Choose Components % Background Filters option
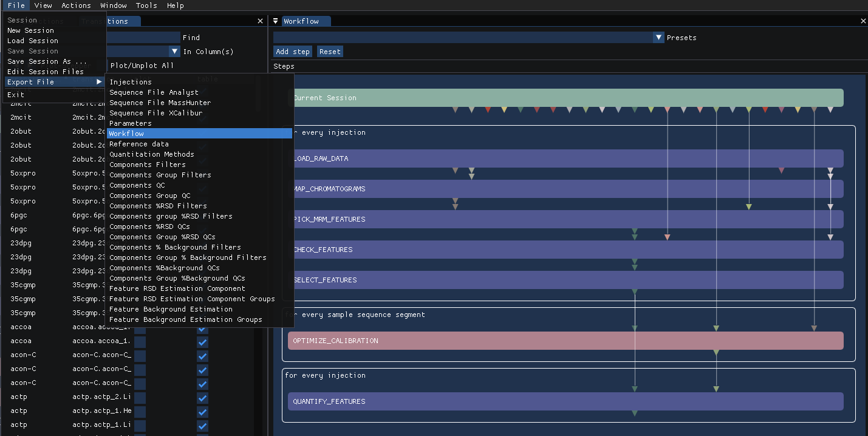The height and width of the screenshot is (436, 868). 200,247
